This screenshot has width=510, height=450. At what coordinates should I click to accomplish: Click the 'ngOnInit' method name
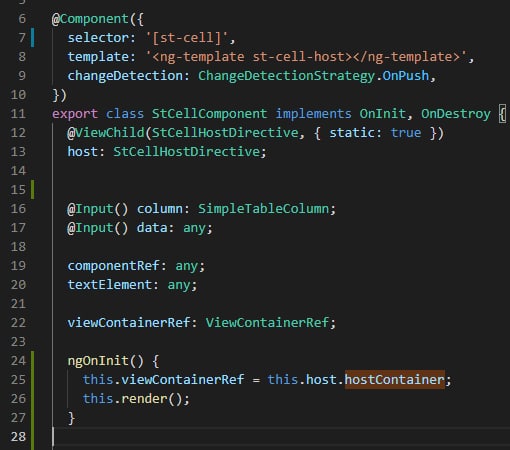98,361
